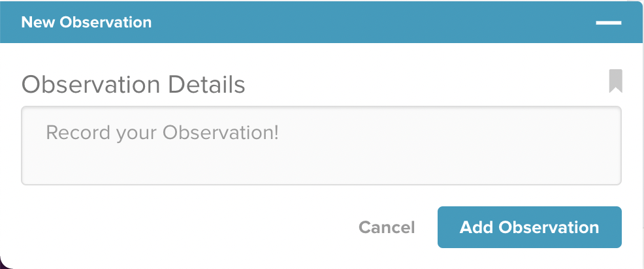Choose Cancel beside Add Observation

387,227
